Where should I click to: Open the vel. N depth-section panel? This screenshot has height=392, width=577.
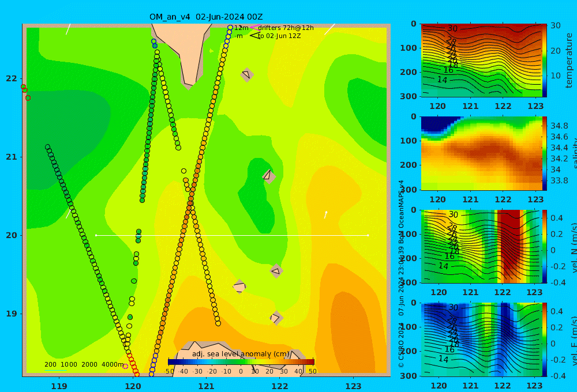click(481, 246)
